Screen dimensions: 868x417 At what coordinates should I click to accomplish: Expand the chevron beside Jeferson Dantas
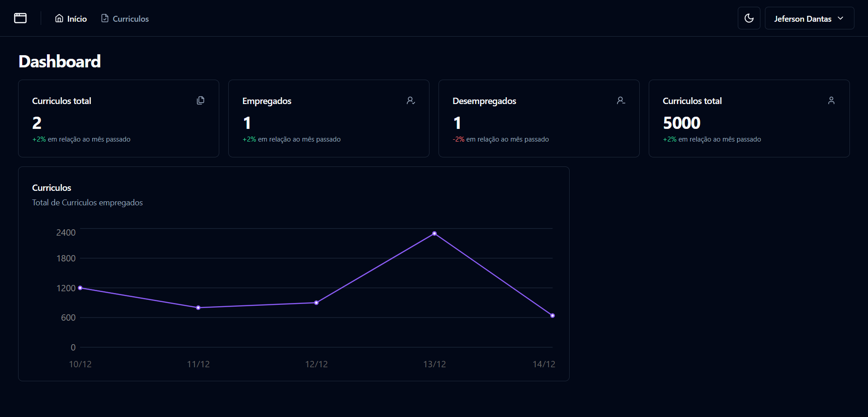[x=840, y=18]
